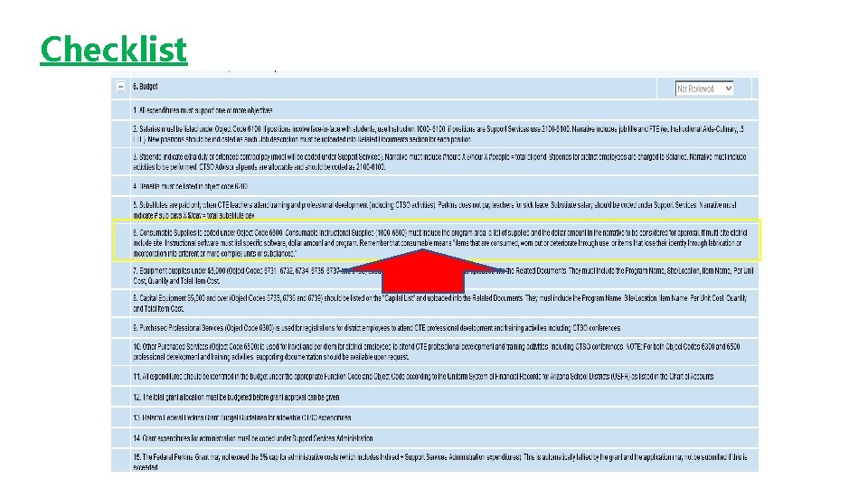
Task: Click item 3 about Stipends
Action: coord(444,162)
